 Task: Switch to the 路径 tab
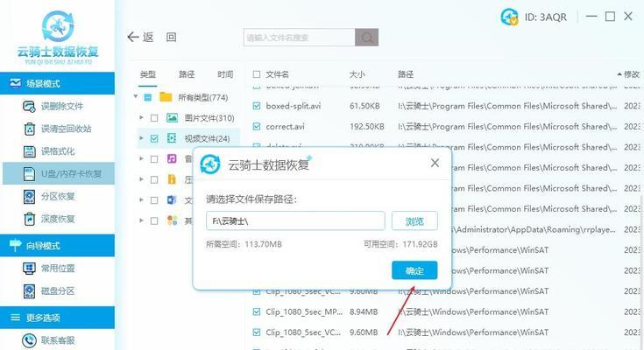tap(187, 74)
